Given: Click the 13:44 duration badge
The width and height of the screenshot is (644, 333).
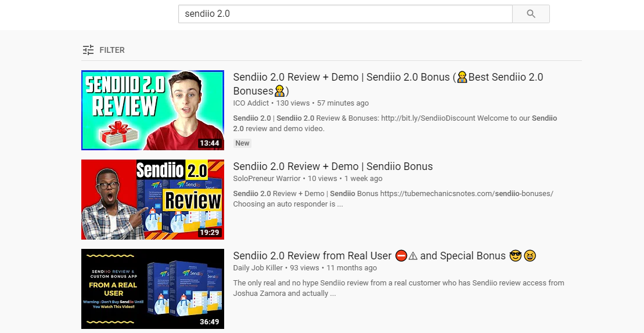Looking at the screenshot, I should 210,143.
